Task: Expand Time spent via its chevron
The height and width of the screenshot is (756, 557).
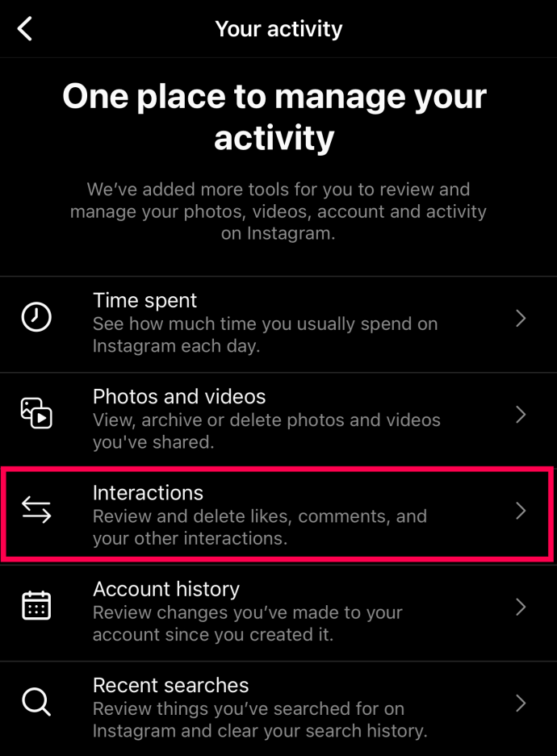Action: (x=521, y=318)
